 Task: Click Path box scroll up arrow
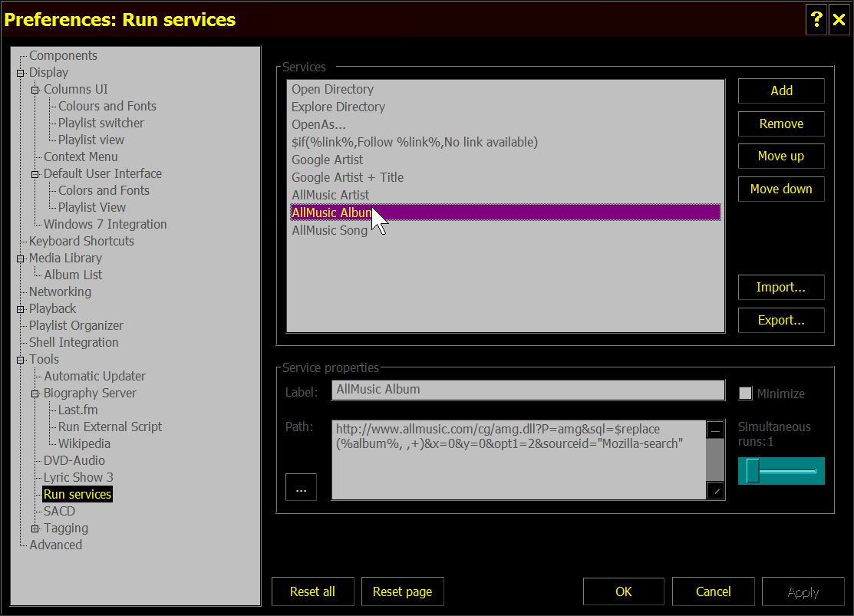click(x=715, y=430)
